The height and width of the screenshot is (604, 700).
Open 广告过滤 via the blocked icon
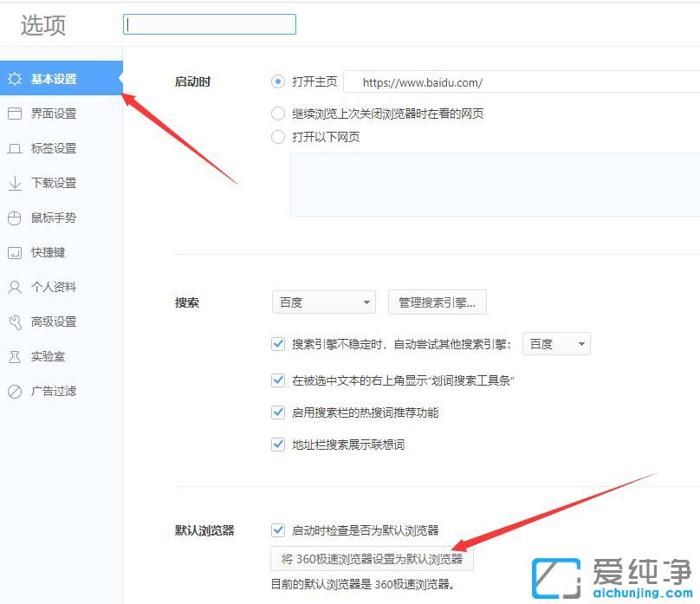[x=16, y=391]
